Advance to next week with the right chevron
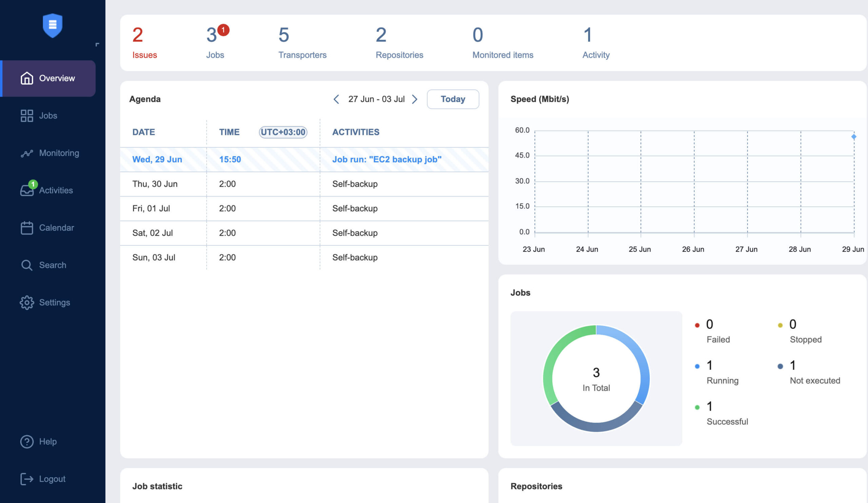 click(x=415, y=99)
